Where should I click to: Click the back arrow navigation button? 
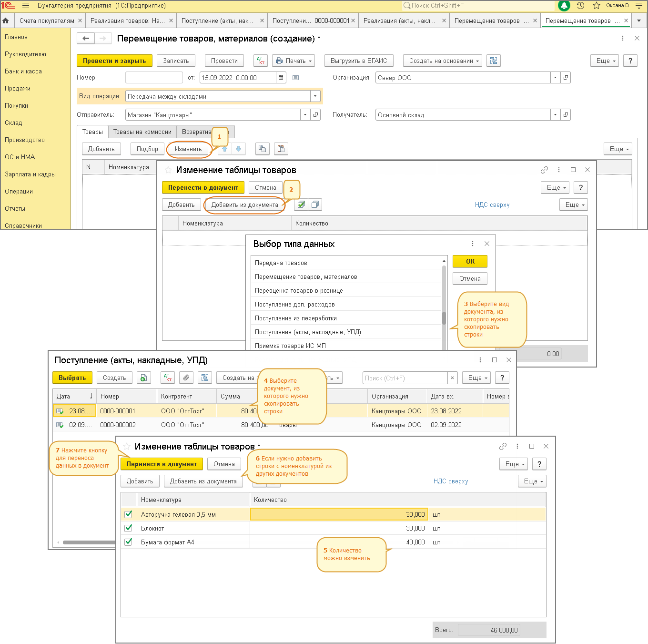point(86,39)
